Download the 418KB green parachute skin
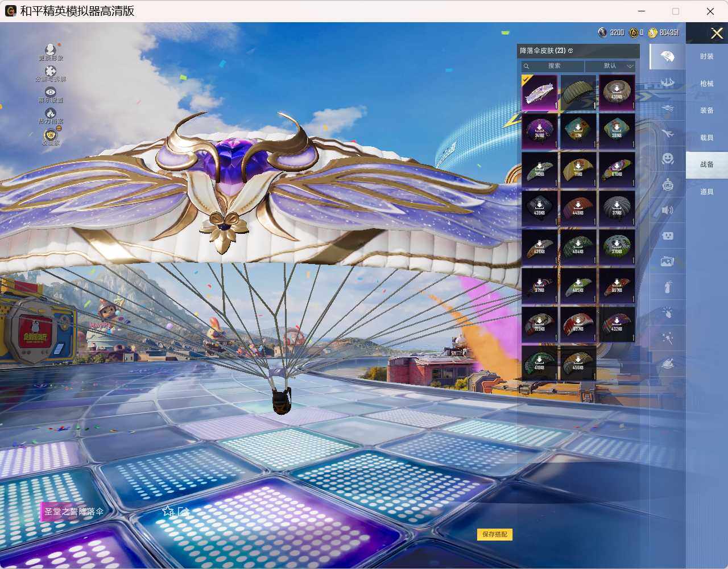 click(x=539, y=363)
